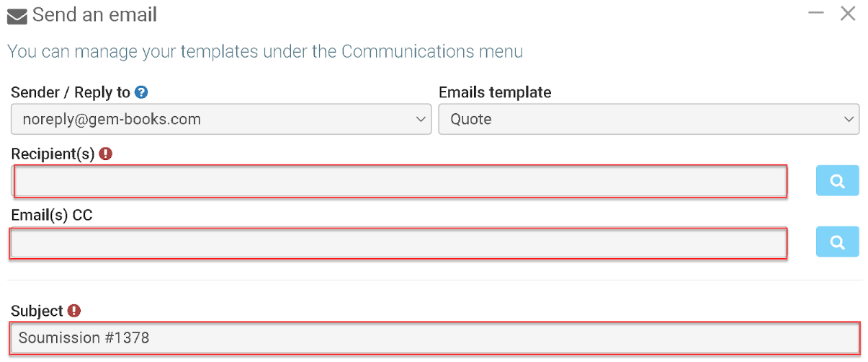Focus the Email(s) CC input field

(x=398, y=243)
